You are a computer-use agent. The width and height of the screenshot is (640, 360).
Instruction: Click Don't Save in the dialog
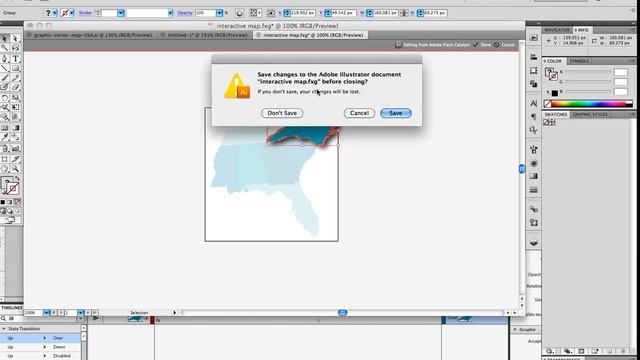coord(282,113)
